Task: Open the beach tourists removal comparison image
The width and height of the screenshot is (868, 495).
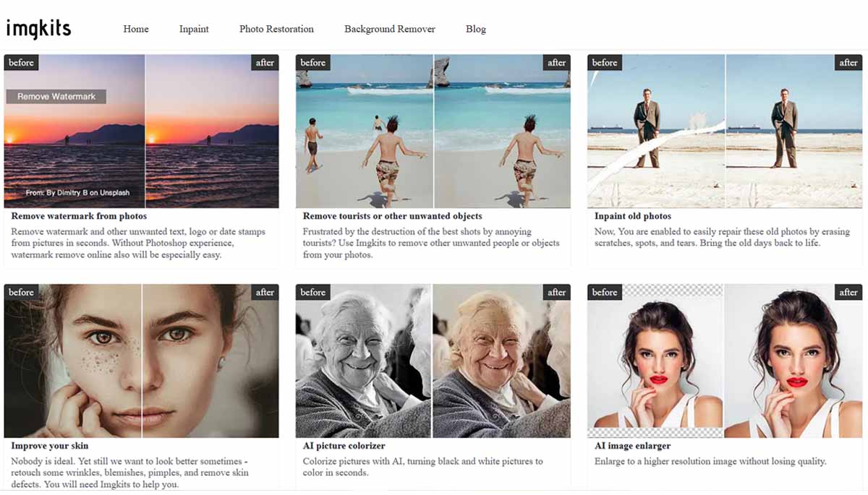Action: point(433,131)
